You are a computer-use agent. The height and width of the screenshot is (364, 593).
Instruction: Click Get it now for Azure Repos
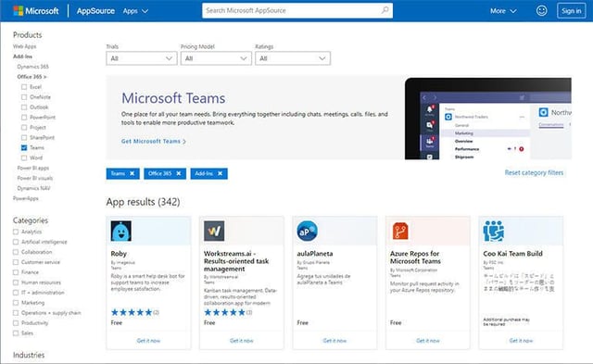(x=428, y=341)
